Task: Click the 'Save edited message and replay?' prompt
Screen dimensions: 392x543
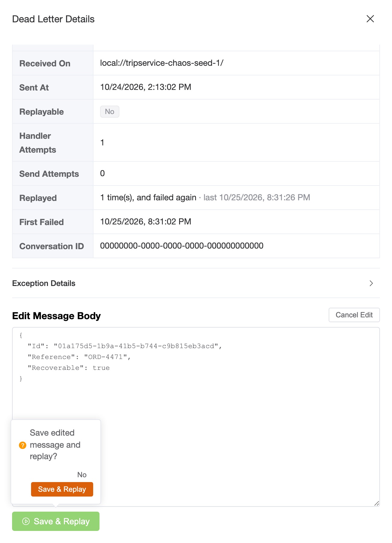Action: [x=55, y=445]
